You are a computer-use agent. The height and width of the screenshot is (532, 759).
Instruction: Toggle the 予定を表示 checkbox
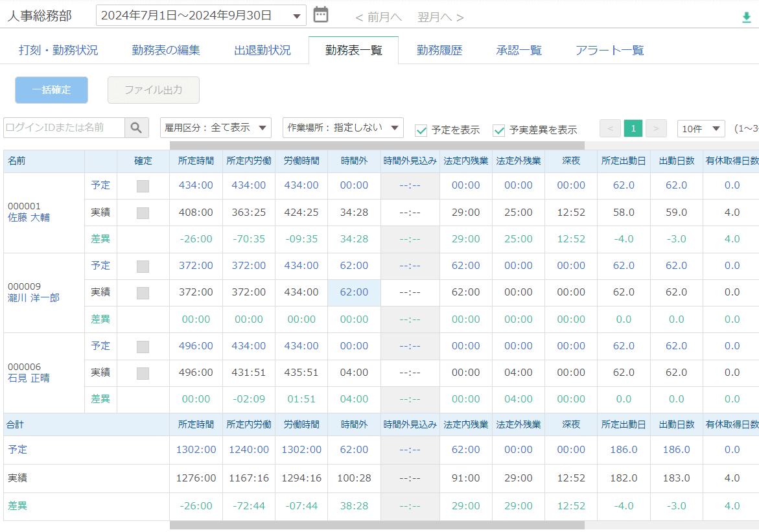pyautogui.click(x=421, y=130)
